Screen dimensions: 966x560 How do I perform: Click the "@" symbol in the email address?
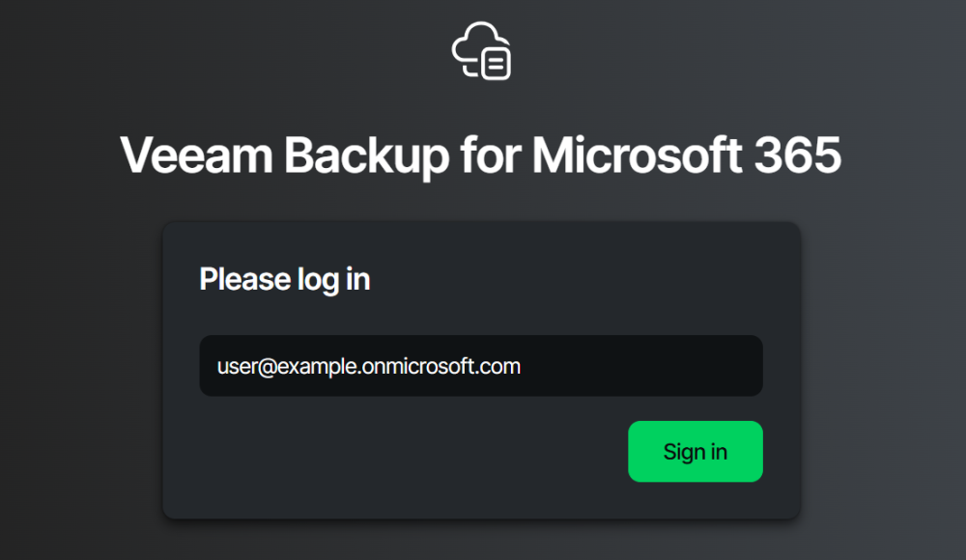tap(267, 367)
